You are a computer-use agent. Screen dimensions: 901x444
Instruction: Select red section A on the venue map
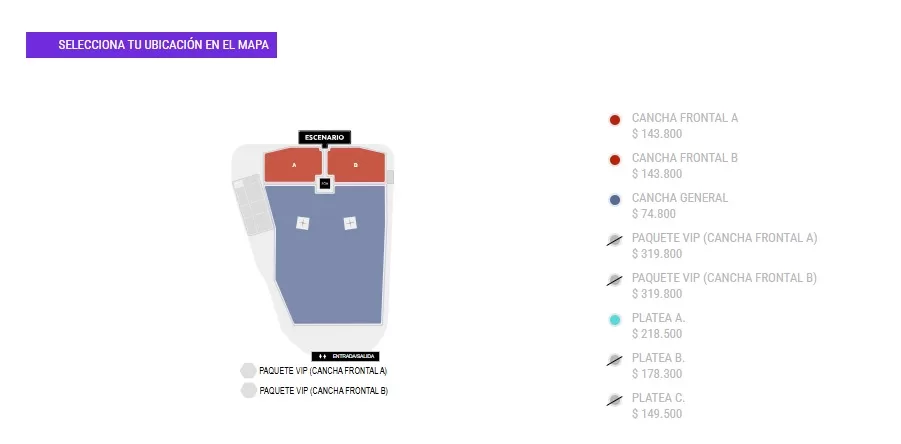pyautogui.click(x=293, y=165)
